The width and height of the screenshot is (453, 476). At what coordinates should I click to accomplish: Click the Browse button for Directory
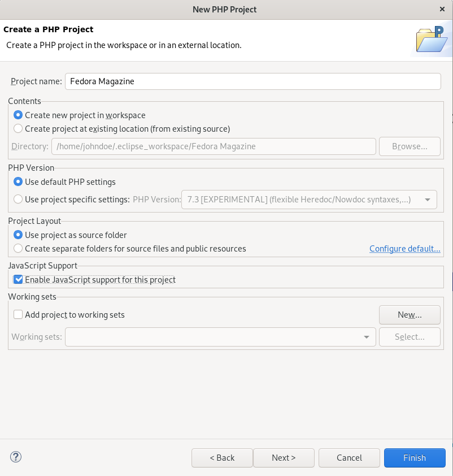(410, 146)
